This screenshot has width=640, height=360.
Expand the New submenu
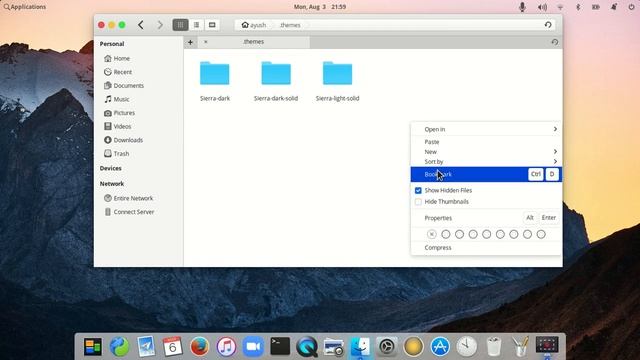[x=486, y=151]
